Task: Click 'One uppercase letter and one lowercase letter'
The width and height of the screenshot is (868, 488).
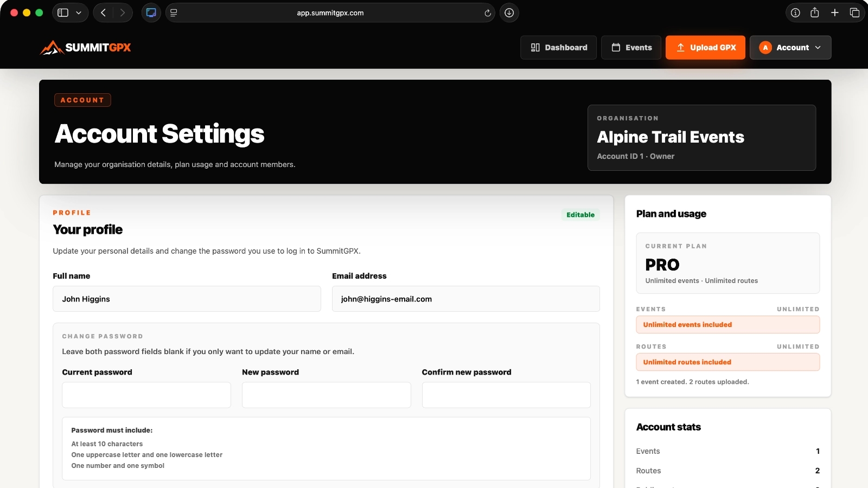Action: [x=147, y=454]
